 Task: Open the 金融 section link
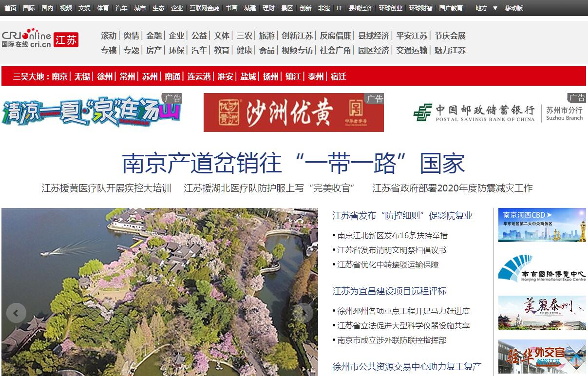[154, 36]
